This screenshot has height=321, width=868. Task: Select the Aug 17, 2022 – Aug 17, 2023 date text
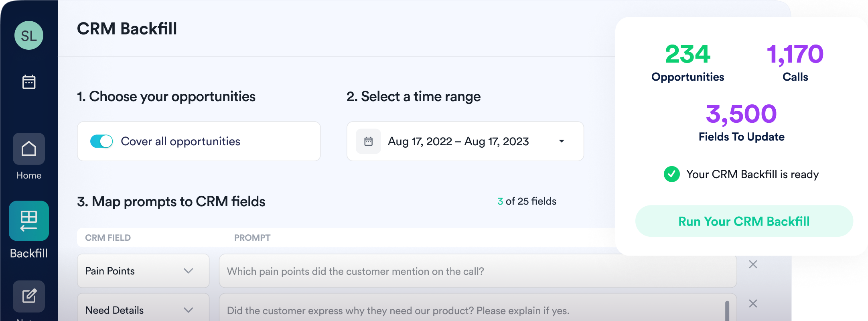[458, 141]
